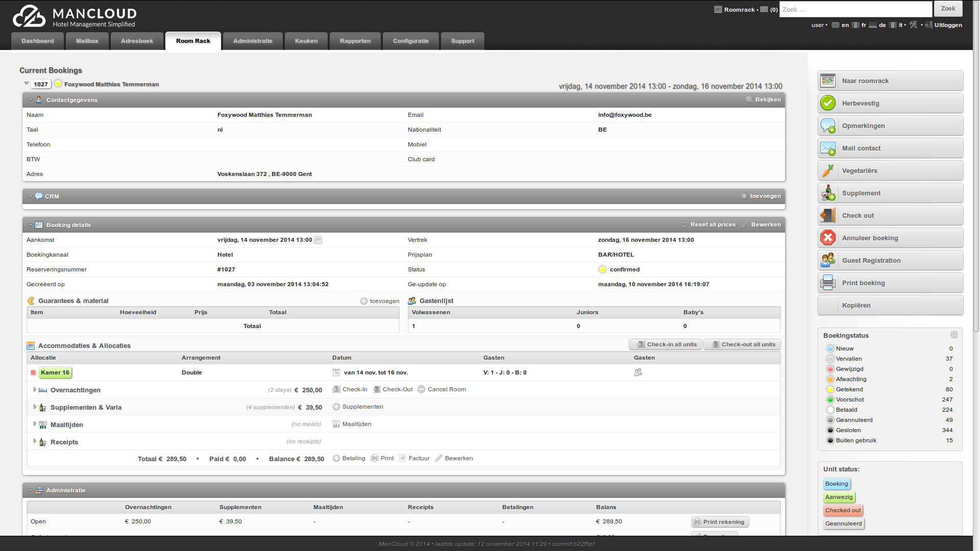Collapse the Contactgegevens section
The height and width of the screenshot is (551, 980).
31,100
